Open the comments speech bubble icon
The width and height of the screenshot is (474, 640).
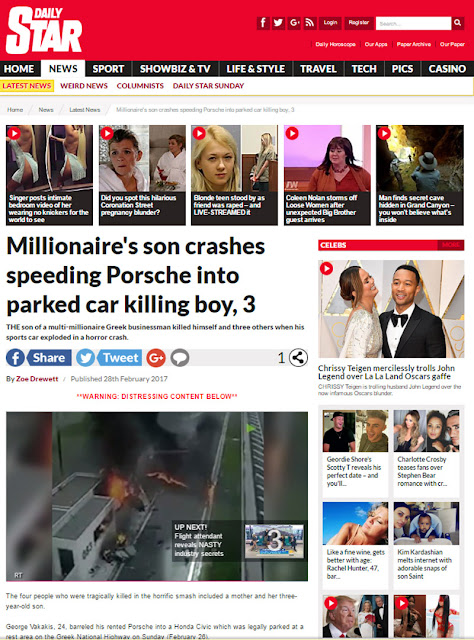(180, 358)
